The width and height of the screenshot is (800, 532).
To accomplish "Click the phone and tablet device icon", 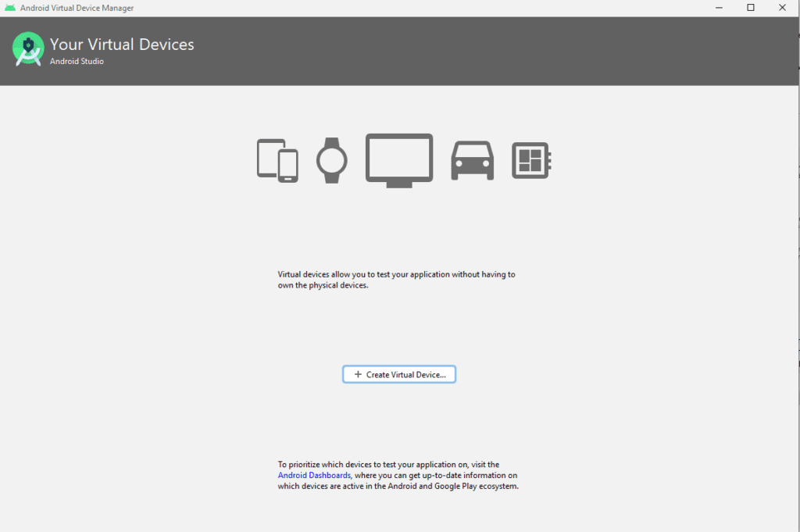I will tap(277, 160).
